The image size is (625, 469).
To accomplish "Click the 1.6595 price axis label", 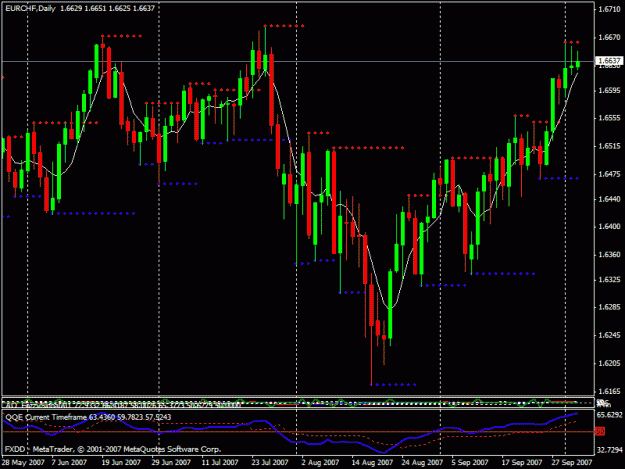I will [609, 90].
